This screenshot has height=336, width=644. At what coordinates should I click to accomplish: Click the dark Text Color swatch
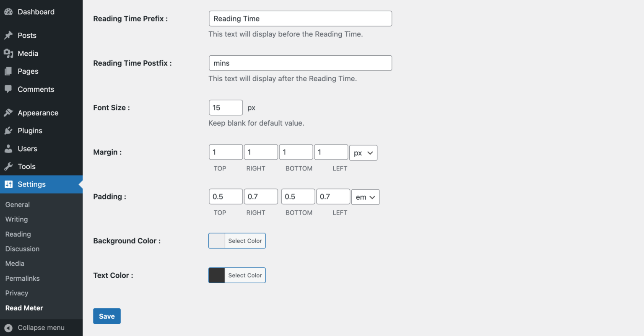(216, 275)
